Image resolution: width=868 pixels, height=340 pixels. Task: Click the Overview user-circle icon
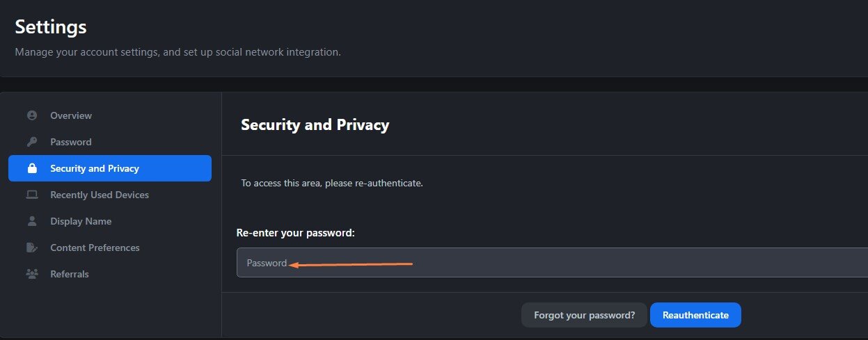click(31, 115)
